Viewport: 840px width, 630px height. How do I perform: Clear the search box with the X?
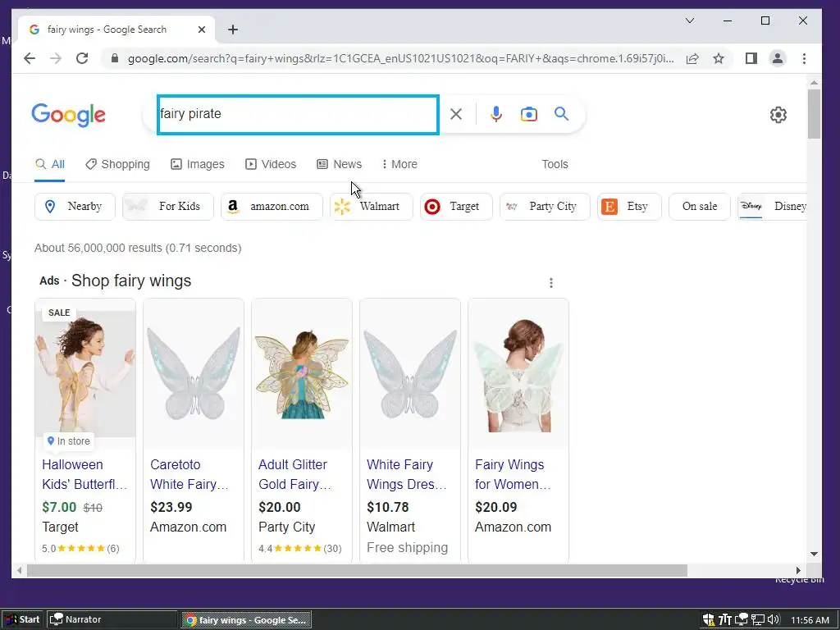(x=456, y=114)
